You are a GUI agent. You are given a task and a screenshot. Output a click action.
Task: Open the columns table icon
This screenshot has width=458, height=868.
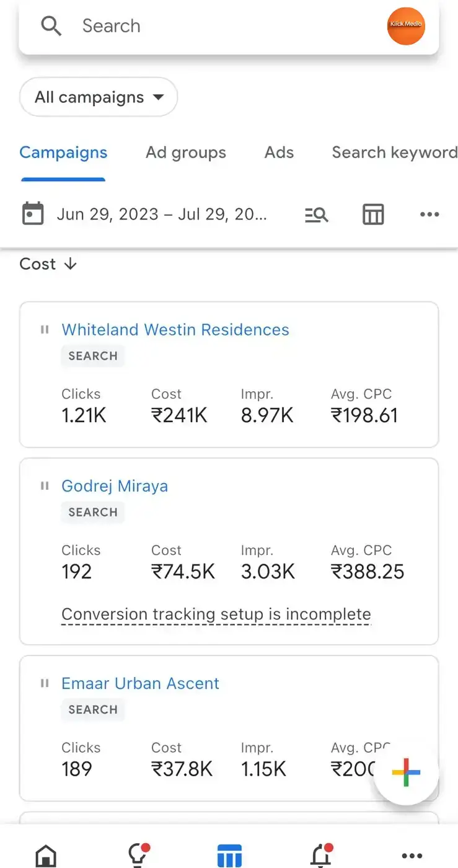tap(373, 215)
